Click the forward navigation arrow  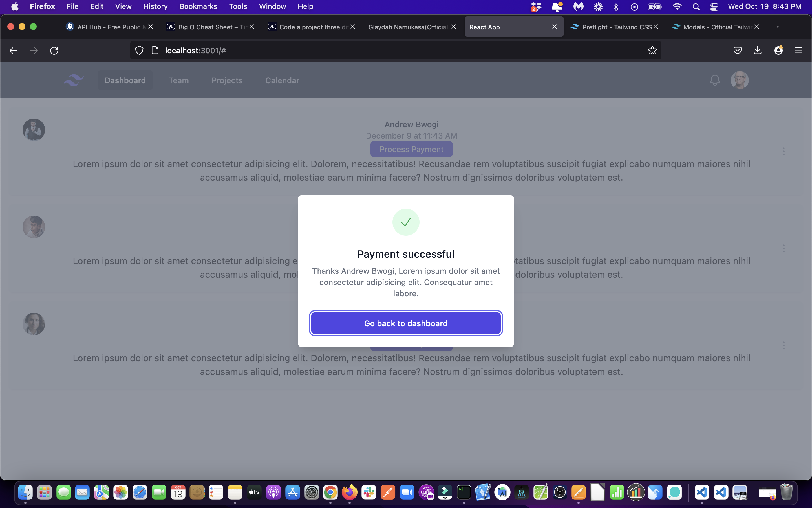point(34,51)
